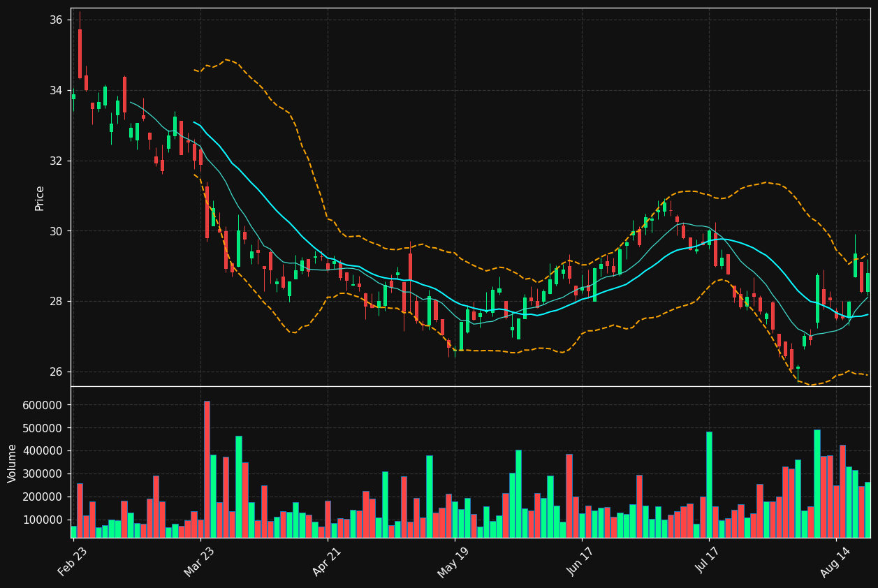Click the 36 price axis tick label
The width and height of the screenshot is (878, 588).
[55, 20]
